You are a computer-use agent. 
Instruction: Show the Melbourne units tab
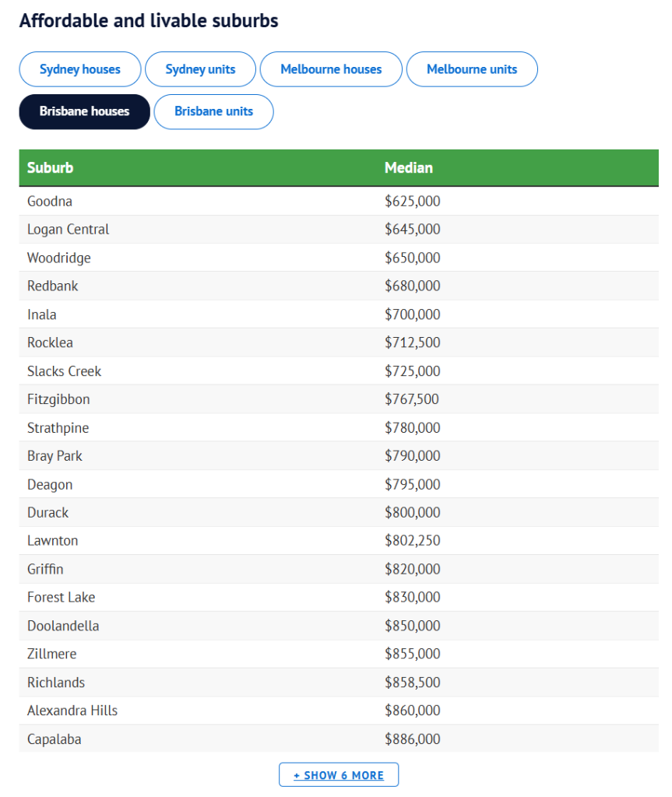coord(472,69)
